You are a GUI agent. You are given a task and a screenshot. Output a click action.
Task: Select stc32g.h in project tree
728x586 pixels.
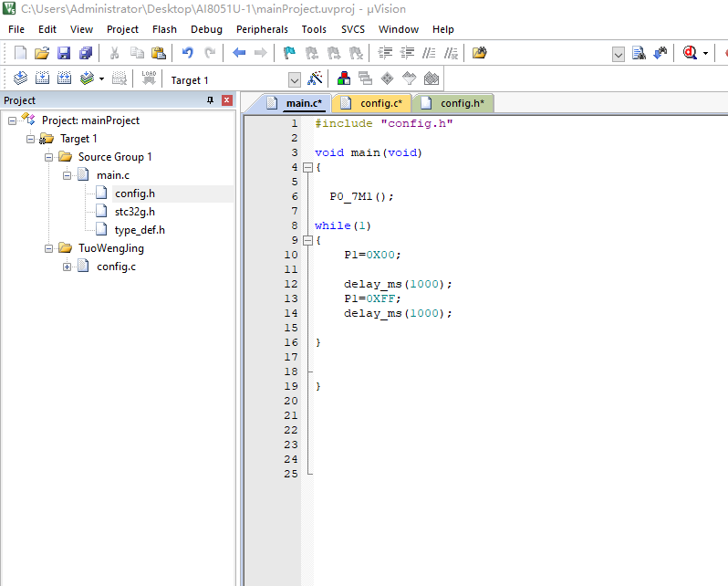(135, 212)
